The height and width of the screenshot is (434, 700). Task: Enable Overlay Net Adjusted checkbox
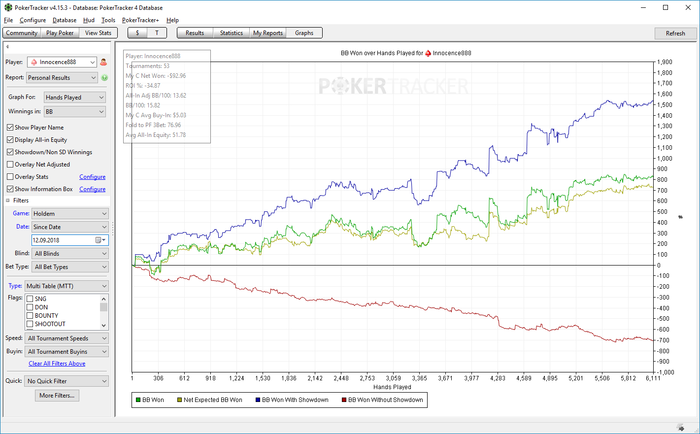point(10,164)
